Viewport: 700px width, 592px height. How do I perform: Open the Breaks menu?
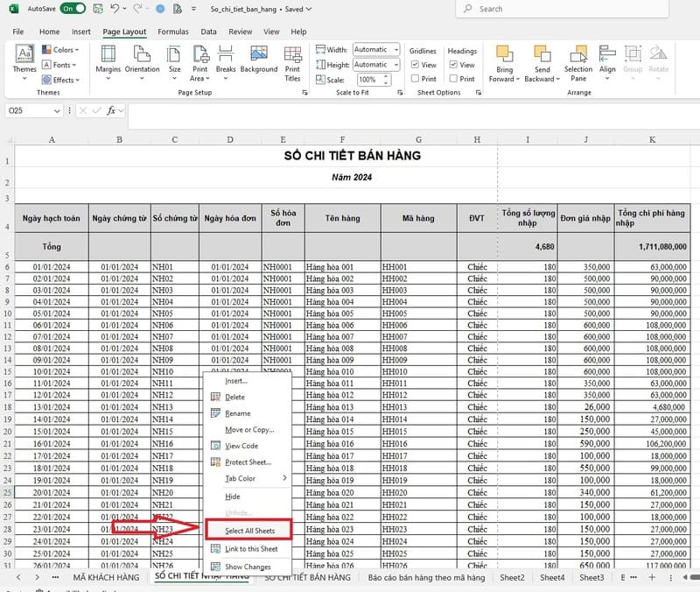tap(226, 62)
